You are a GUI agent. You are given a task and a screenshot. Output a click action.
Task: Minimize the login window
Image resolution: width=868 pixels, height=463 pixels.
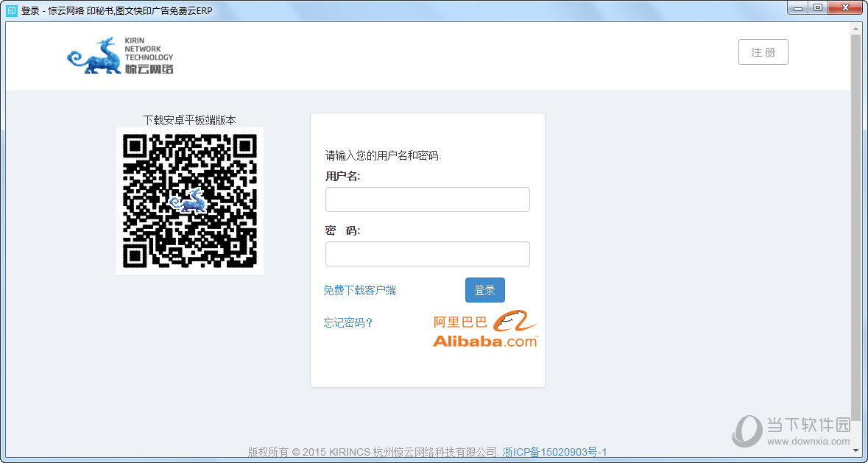(x=798, y=8)
